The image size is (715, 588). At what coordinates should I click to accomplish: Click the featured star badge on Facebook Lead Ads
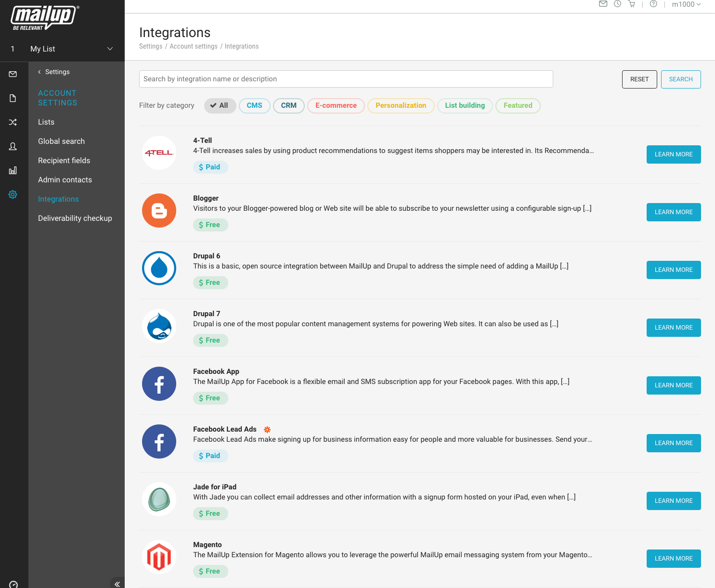tap(267, 429)
